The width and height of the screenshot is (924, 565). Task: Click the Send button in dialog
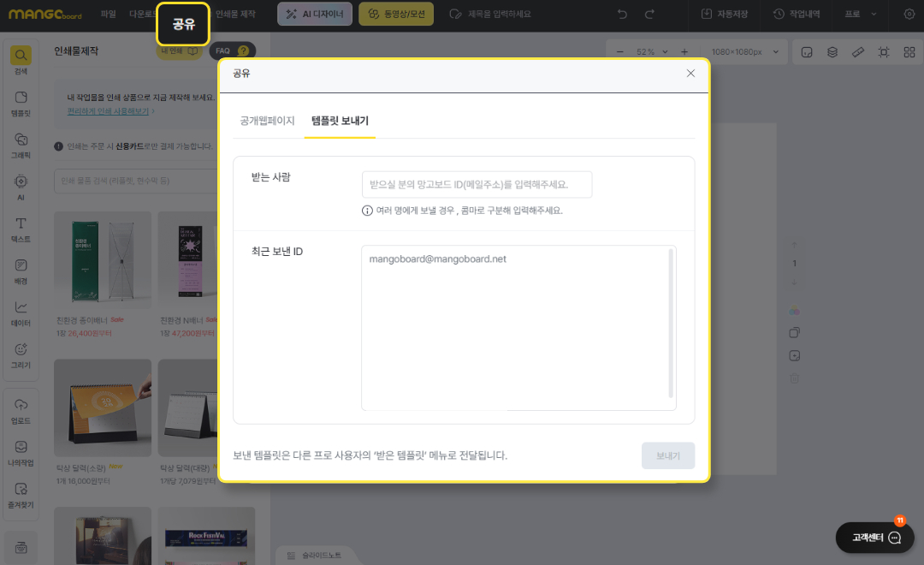pos(667,455)
